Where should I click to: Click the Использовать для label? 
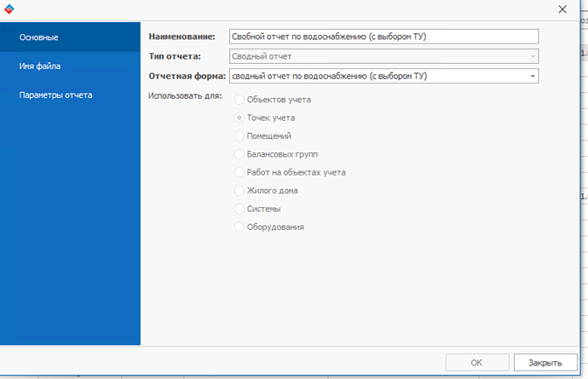[x=185, y=95]
